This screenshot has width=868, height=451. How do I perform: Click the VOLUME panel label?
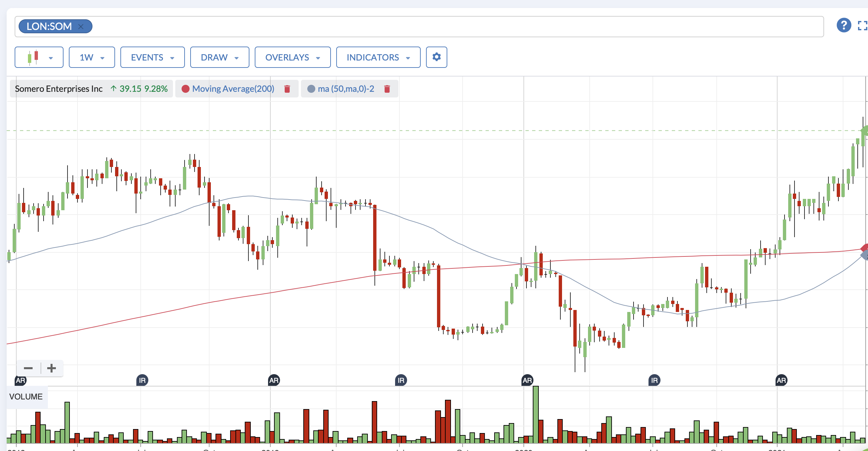click(x=26, y=396)
